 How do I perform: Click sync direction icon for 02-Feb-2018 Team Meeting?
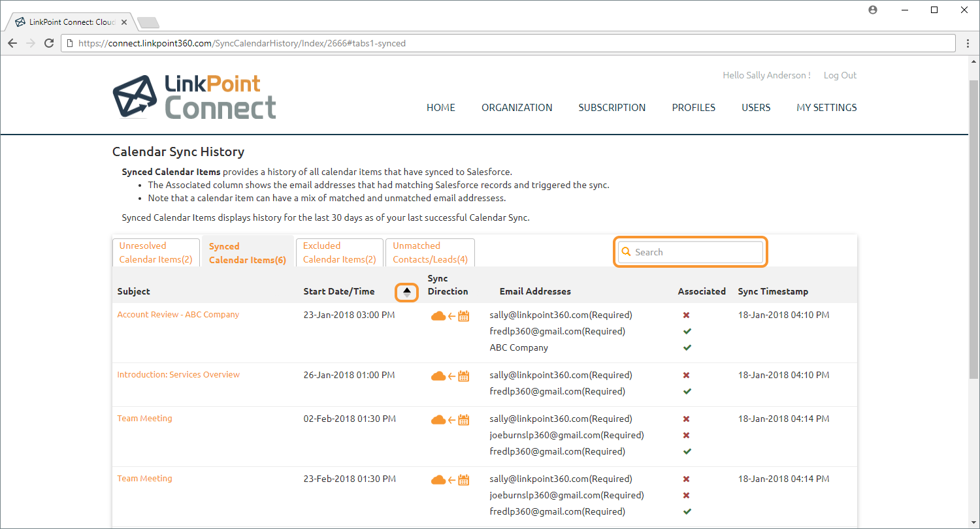click(x=450, y=420)
